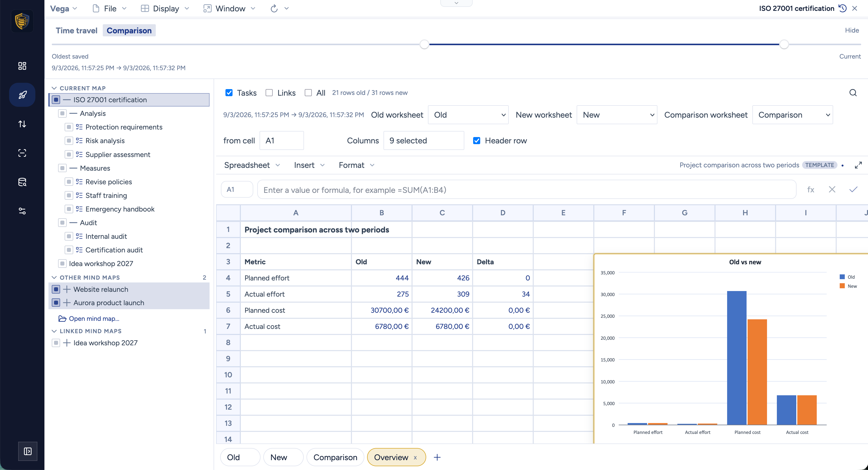Open the Vega dropdown menu

63,8
